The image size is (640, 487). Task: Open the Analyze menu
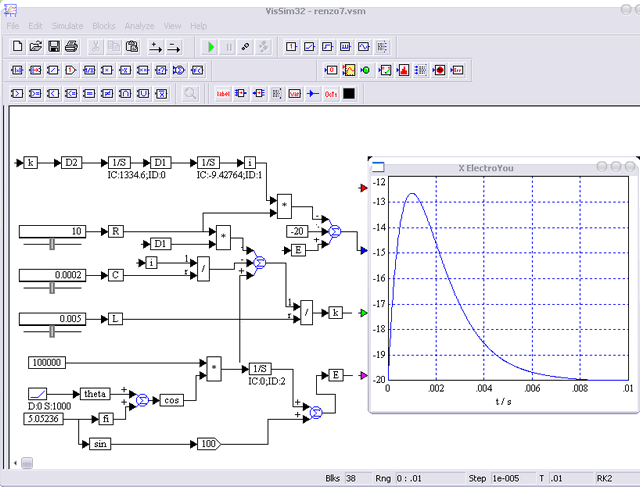(139, 25)
